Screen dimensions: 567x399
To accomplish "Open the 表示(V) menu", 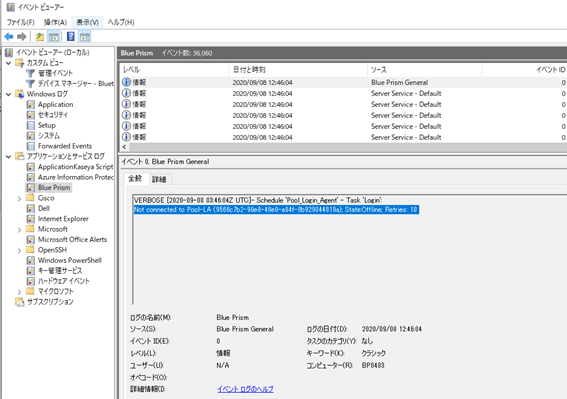I will (x=88, y=22).
